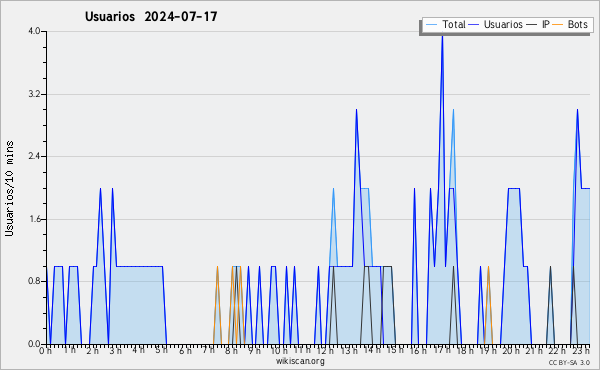Select the Bots label in the legend
The height and width of the screenshot is (370, 600).
point(577,24)
